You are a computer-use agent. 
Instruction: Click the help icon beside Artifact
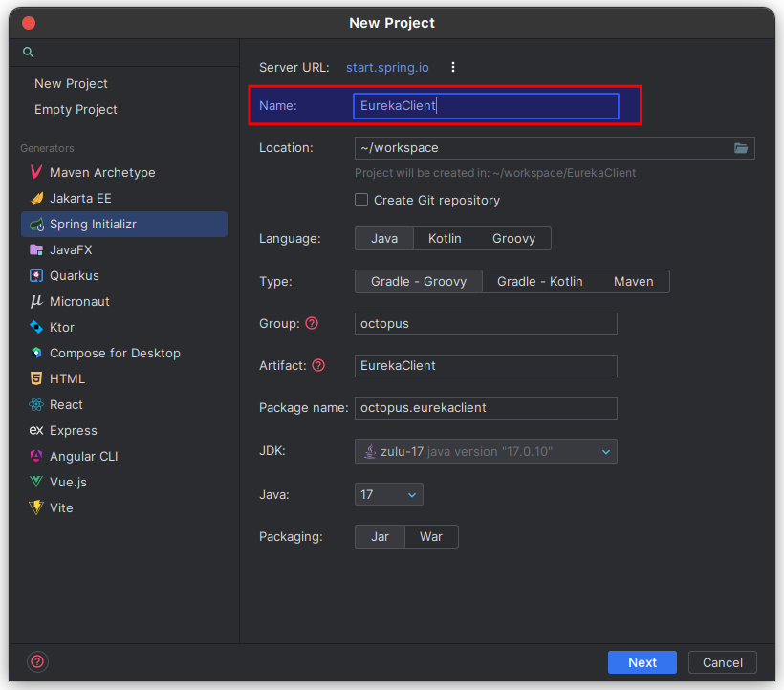click(x=317, y=366)
